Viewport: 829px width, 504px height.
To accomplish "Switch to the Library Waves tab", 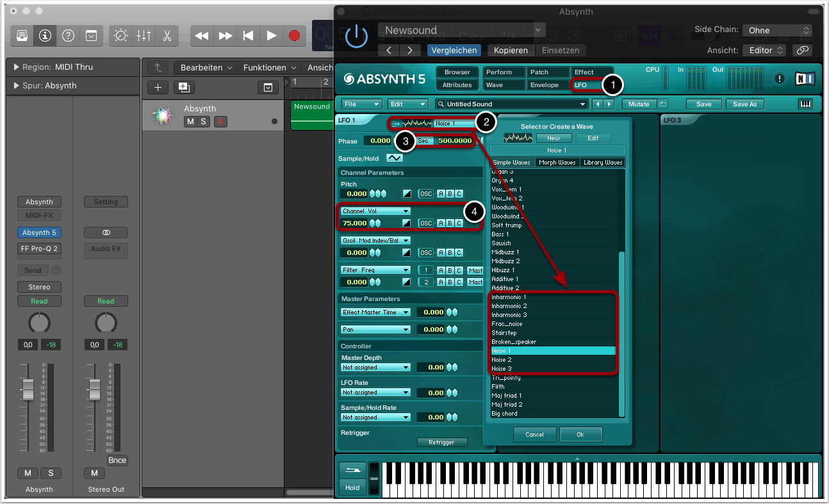I will 602,163.
